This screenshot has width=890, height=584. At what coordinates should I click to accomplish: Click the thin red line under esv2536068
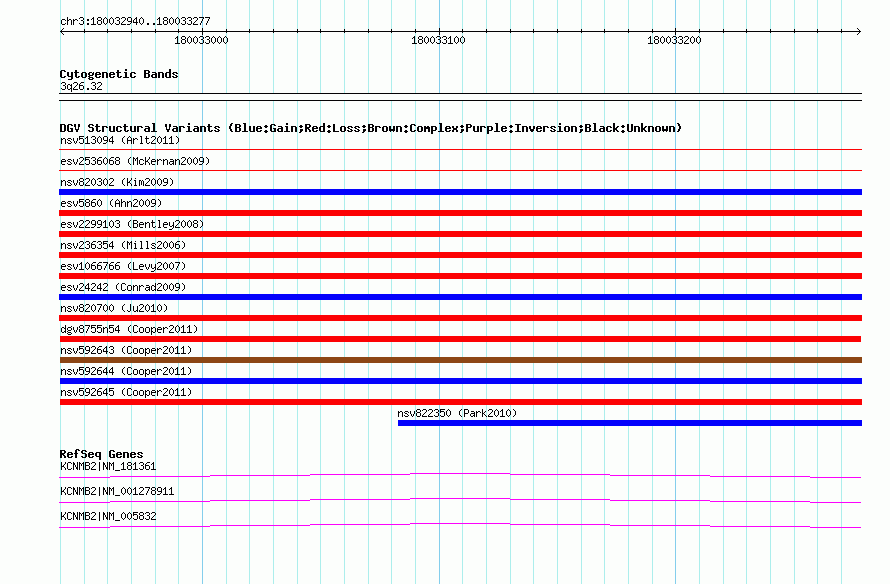tap(460, 170)
